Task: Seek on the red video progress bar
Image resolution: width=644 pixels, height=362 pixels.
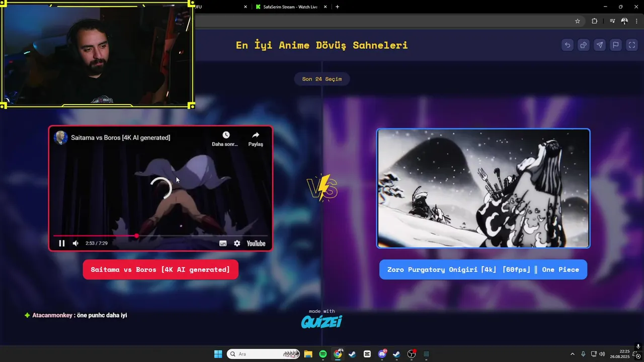Action: pos(160,235)
